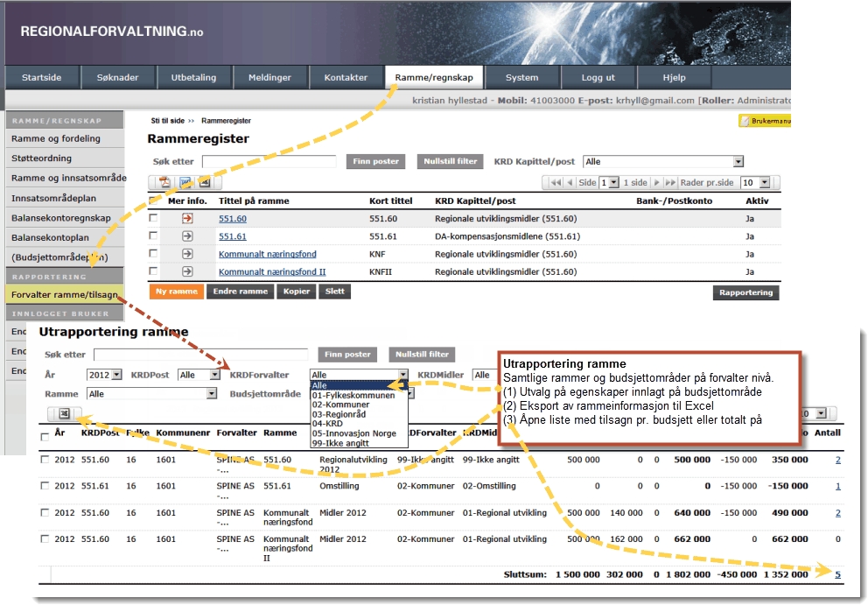Click the Excel export icon in Utrapportering ramme
Viewport: 868px width, 605px height.
click(64, 412)
